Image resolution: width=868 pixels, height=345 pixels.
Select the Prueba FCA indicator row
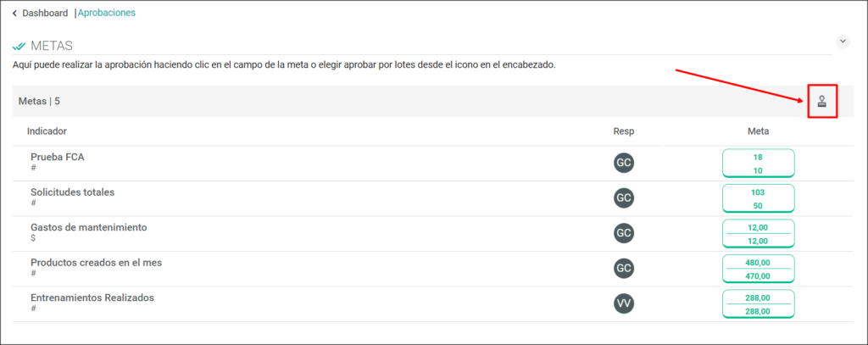[433, 164]
